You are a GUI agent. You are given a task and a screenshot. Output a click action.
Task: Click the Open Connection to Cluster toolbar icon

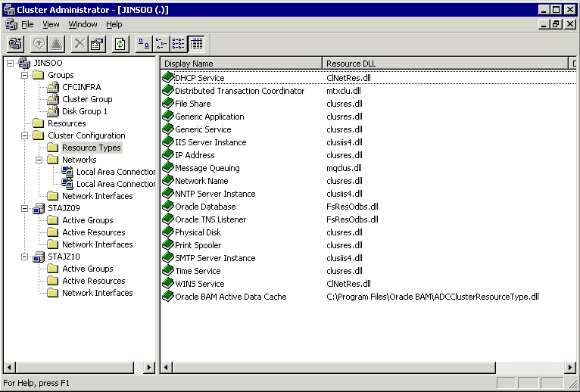(16, 44)
